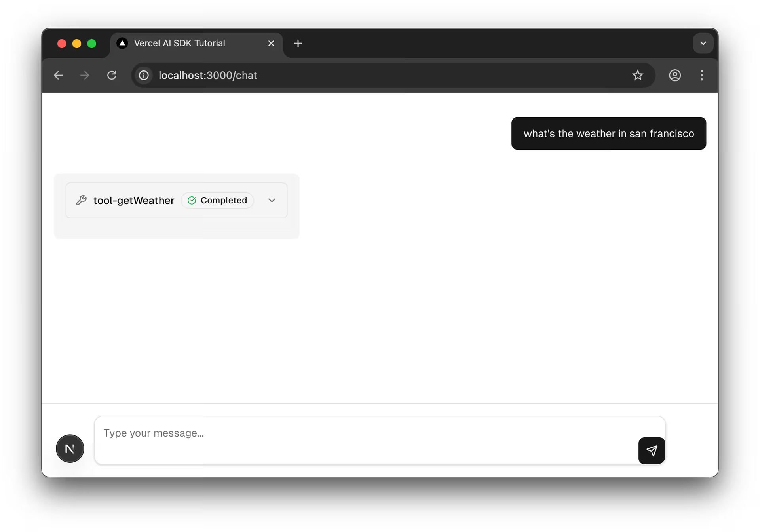Click the forward navigation arrow
Viewport: 760px width, 532px height.
(x=85, y=75)
